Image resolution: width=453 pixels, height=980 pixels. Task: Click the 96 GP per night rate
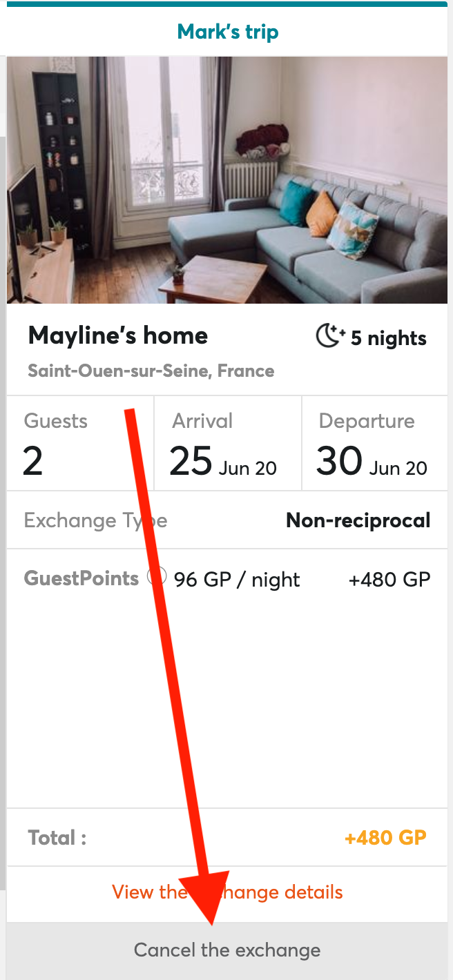coord(235,580)
